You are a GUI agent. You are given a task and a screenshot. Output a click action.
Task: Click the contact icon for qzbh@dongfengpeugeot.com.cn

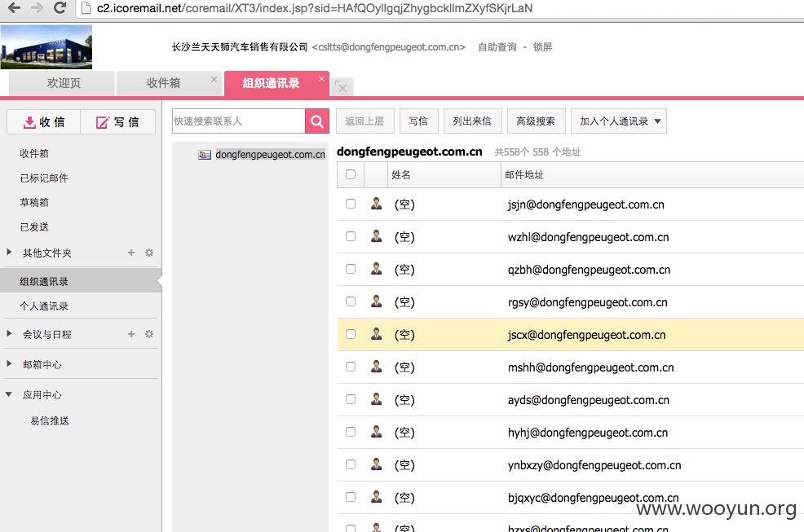[377, 269]
